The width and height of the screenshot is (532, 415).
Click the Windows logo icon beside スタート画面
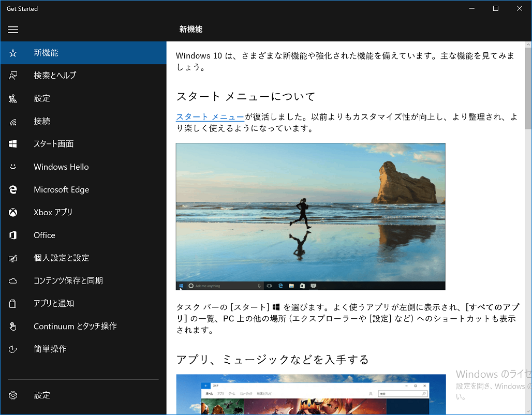pos(13,144)
